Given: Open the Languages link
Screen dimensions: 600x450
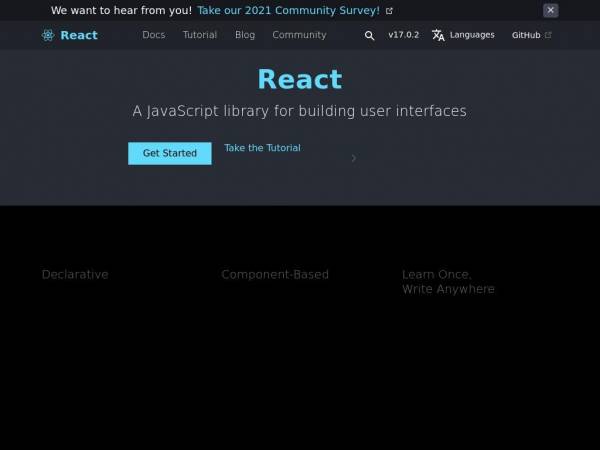Looking at the screenshot, I should pos(472,35).
